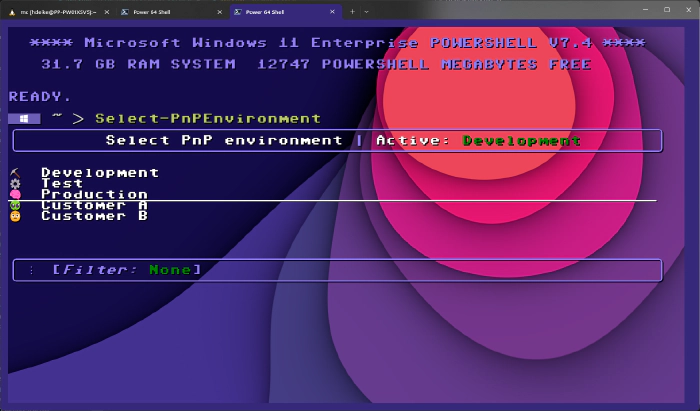This screenshot has height=411, width=700.
Task: Click the pink brain icon beside Production
Action: coord(15,195)
